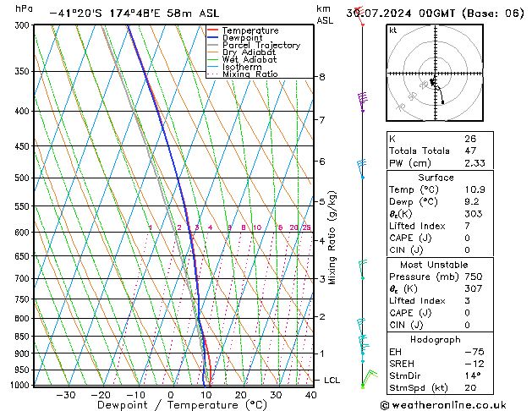Click the '850' pressure level label
Screen dimensions: 532x411
pos(24,337)
